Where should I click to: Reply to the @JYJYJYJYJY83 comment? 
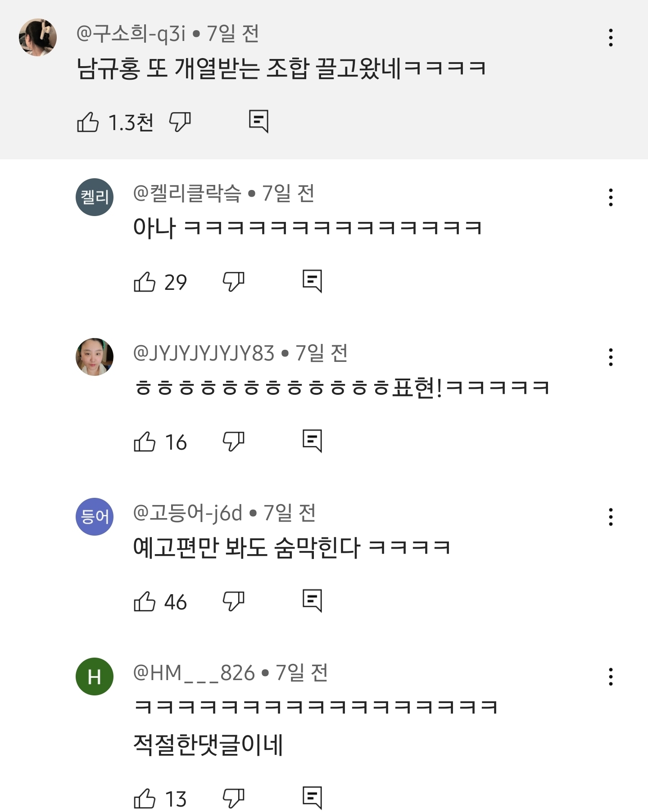[312, 441]
